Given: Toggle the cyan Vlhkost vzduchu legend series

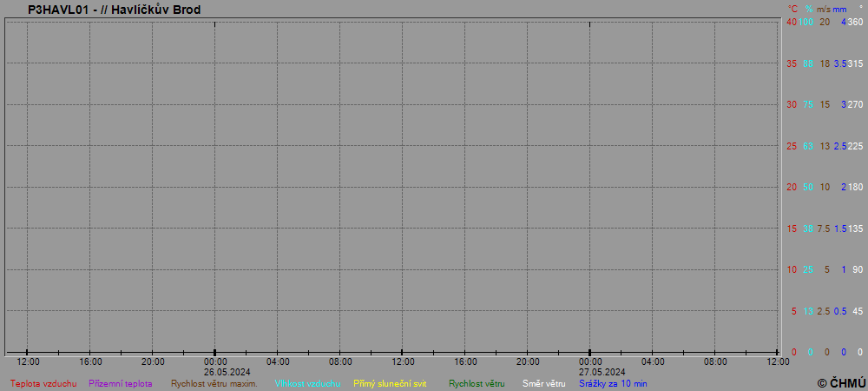Looking at the screenshot, I should point(307,383).
